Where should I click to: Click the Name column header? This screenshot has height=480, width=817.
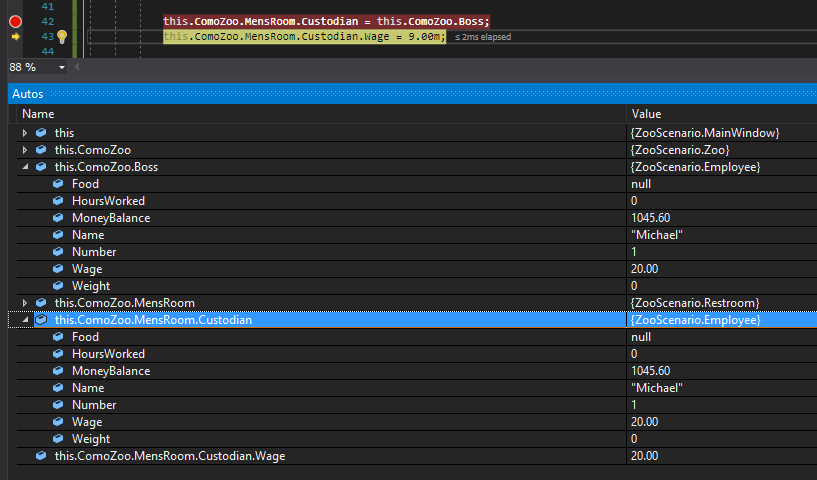click(x=38, y=114)
